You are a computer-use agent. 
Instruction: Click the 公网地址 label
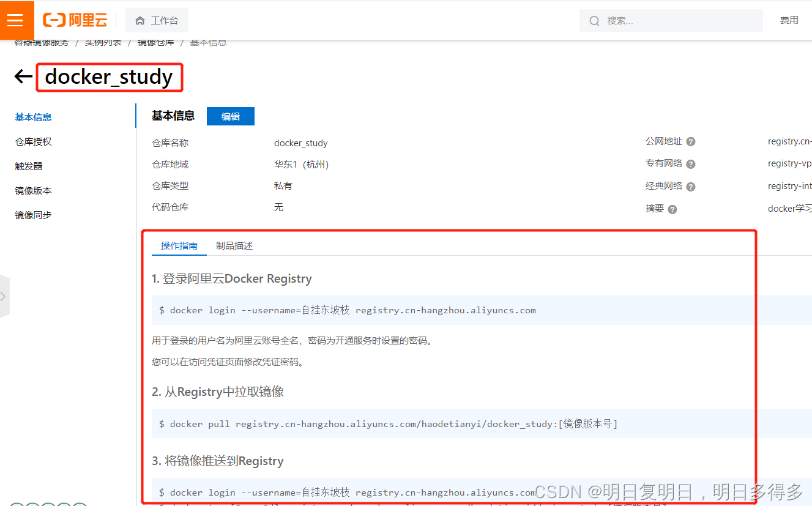(x=664, y=141)
